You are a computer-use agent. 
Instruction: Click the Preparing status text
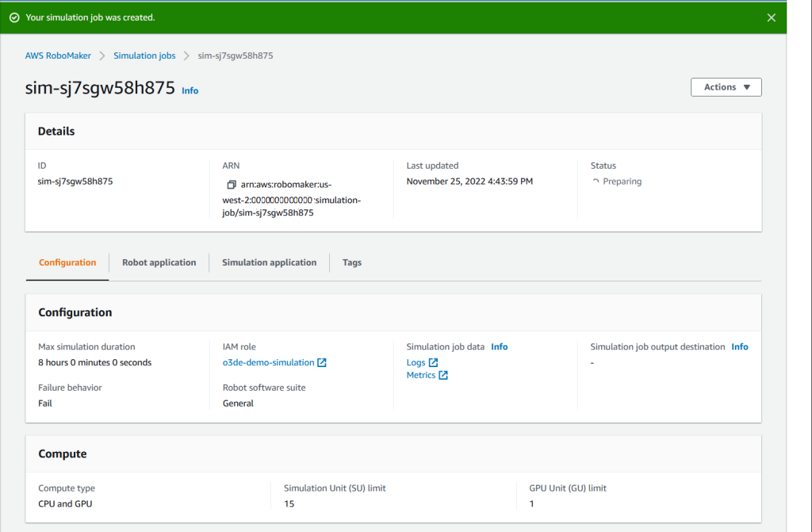click(x=622, y=182)
